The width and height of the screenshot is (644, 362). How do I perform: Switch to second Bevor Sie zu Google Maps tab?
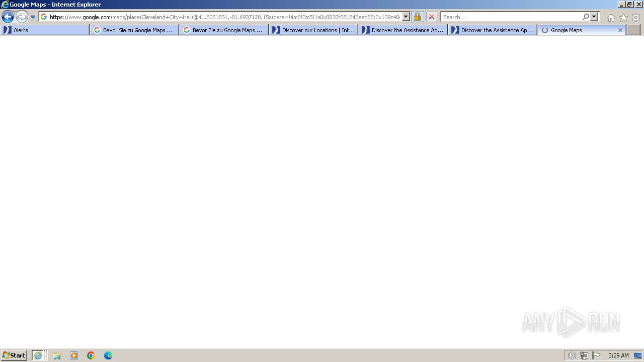point(224,30)
